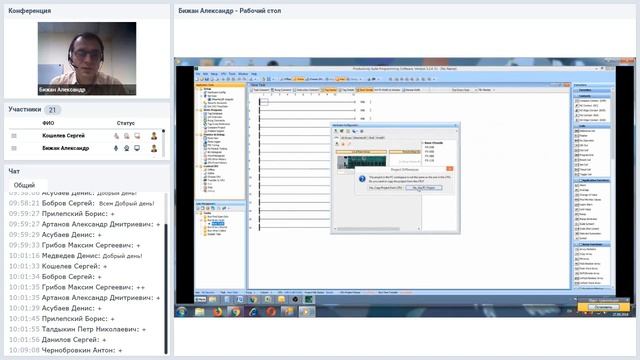Click the webcam video of Бижан Александр
This screenshot has height=360, width=640.
87,59
